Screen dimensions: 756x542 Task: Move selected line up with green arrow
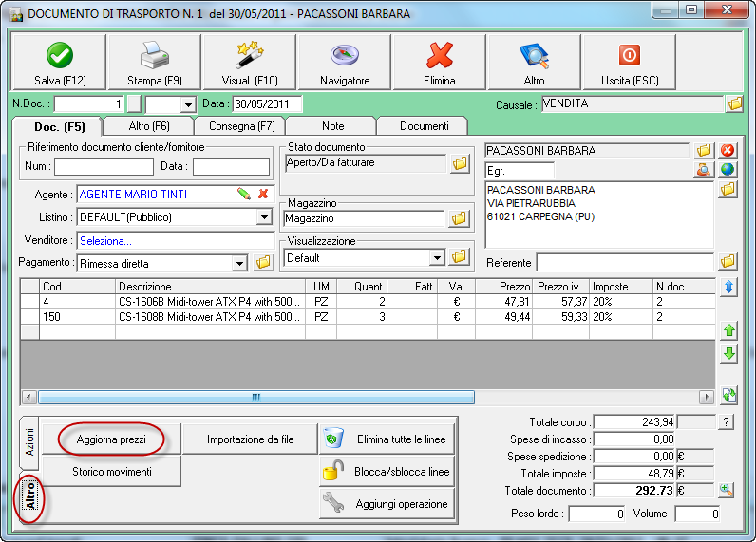click(729, 330)
